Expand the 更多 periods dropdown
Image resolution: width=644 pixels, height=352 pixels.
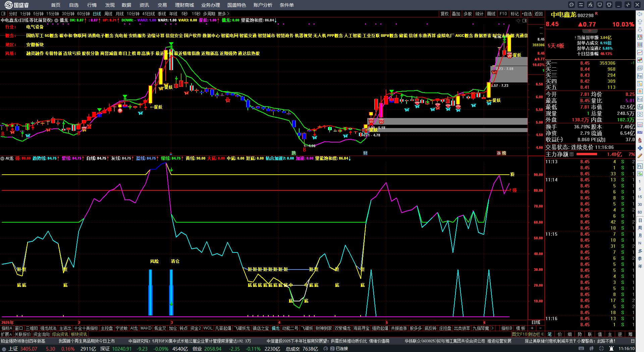223,14
